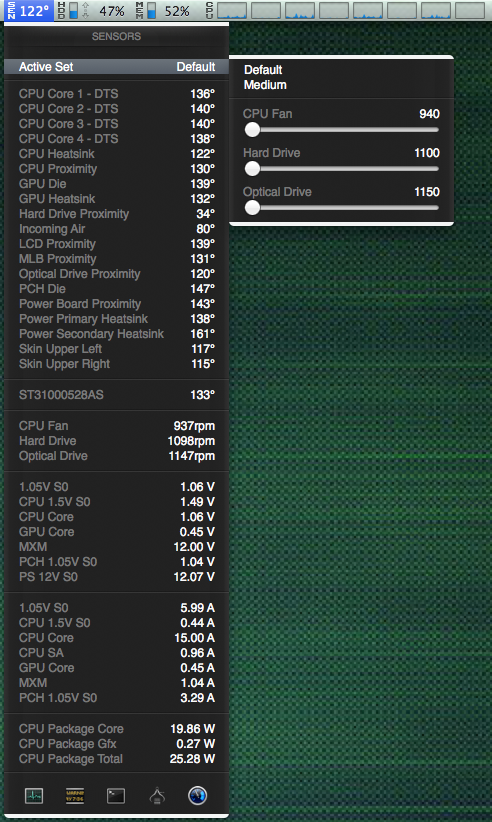The width and height of the screenshot is (492, 822).
Task: Open iStat Menus preferences gauge icon
Action: [198, 796]
